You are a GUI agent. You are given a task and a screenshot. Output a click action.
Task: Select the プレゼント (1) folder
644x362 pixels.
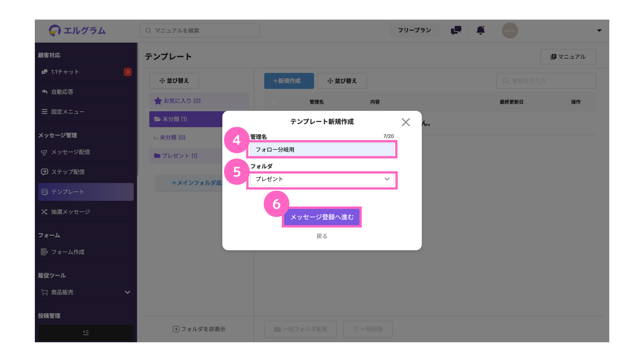179,156
